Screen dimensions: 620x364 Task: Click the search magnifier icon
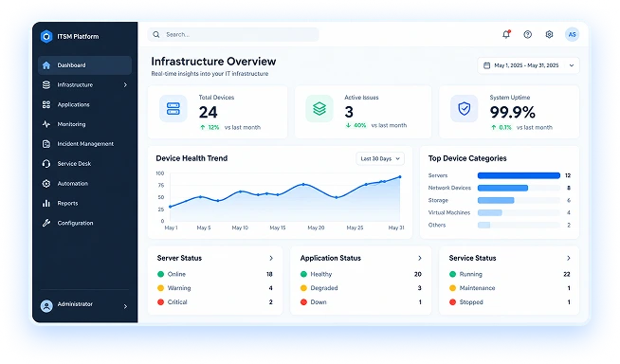click(156, 34)
